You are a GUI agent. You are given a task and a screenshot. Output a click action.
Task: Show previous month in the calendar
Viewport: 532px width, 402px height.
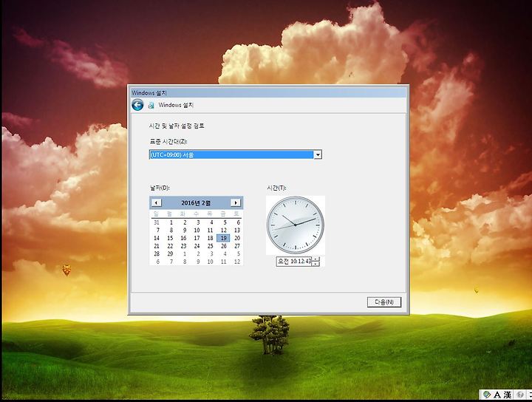pyautogui.click(x=156, y=203)
